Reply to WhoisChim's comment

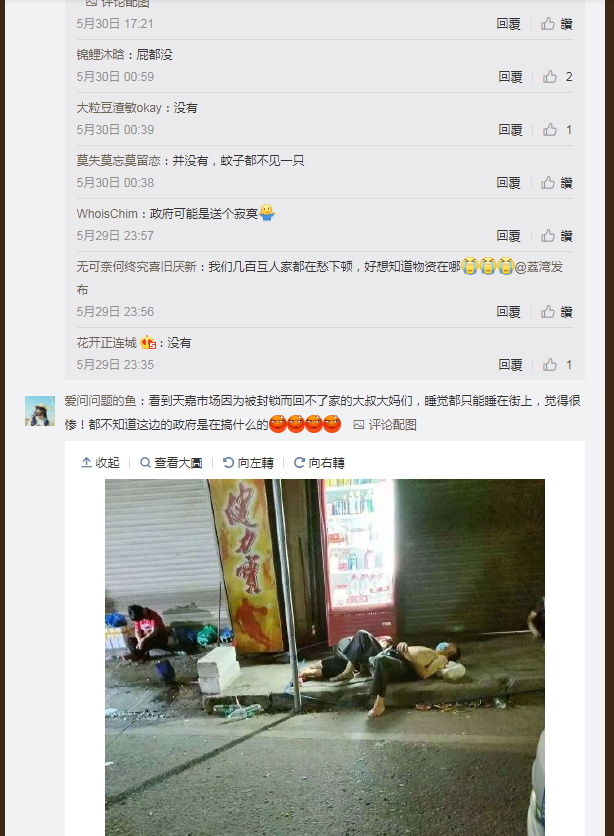pos(508,236)
